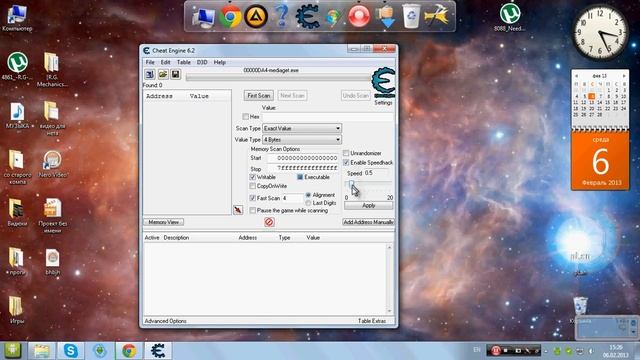Open the Nero Video desktop shortcut
The width and height of the screenshot is (640, 360).
(52, 164)
